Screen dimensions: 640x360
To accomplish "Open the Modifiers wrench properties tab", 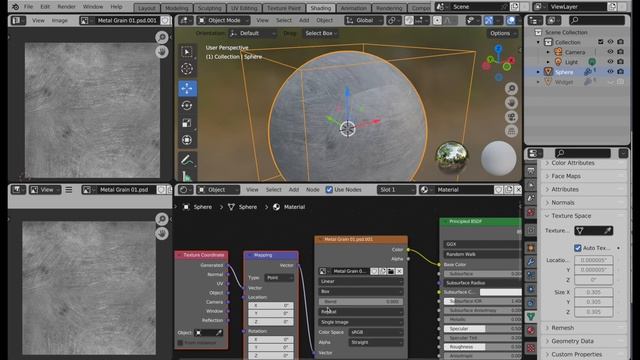I will [x=531, y=261].
